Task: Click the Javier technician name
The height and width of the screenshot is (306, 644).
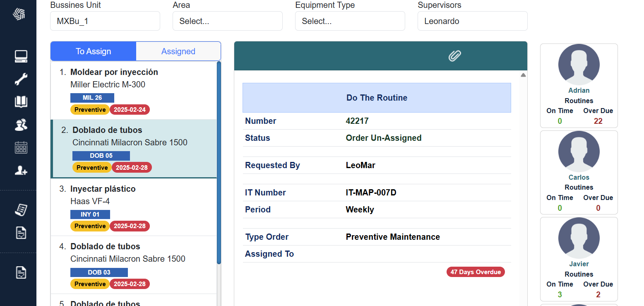Action: (579, 264)
